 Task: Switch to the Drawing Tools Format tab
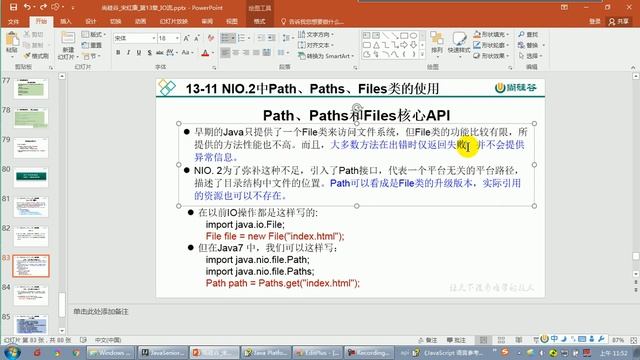[x=260, y=21]
